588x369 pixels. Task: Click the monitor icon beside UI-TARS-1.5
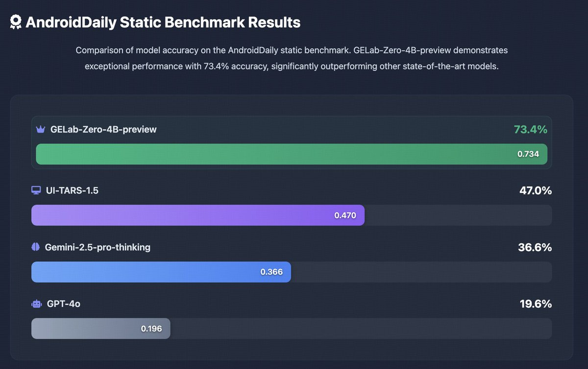pyautogui.click(x=36, y=190)
